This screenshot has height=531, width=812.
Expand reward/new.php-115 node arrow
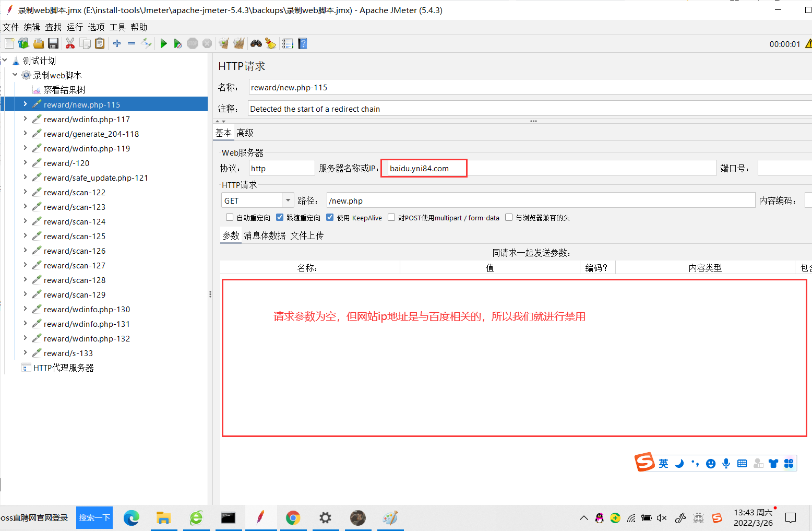[25, 104]
